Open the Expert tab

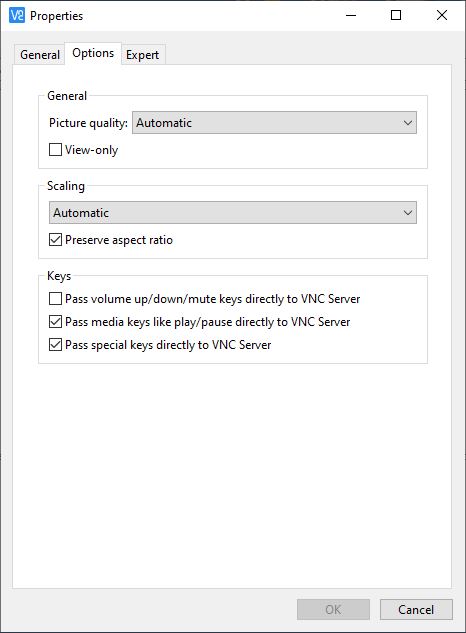click(142, 54)
